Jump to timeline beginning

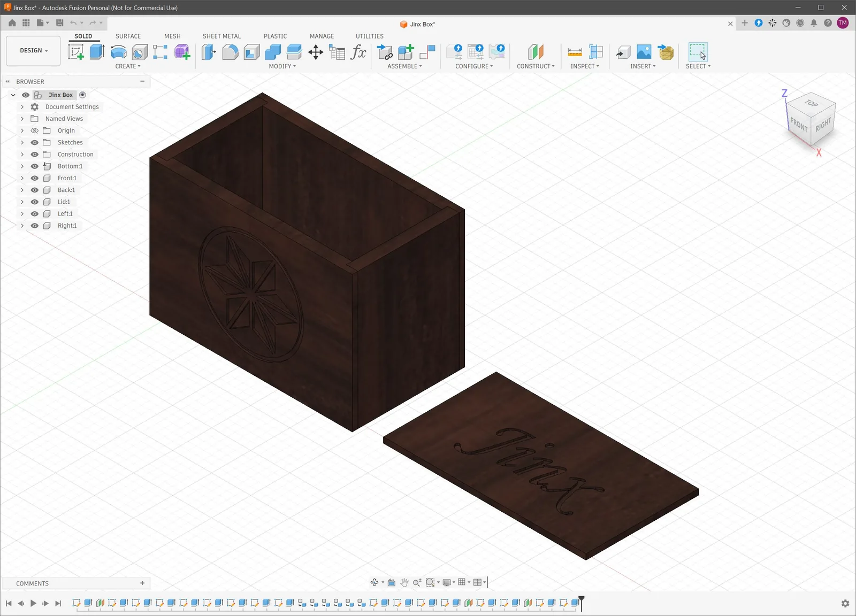(9, 603)
